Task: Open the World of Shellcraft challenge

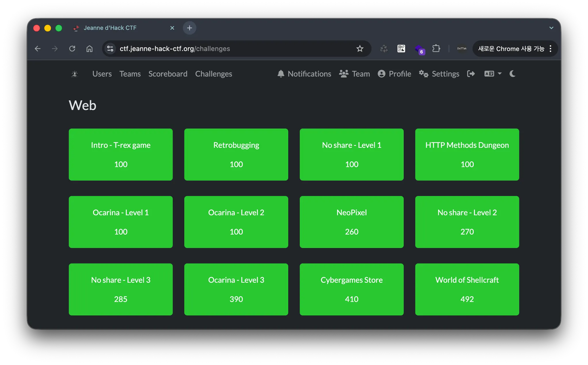Action: point(467,289)
